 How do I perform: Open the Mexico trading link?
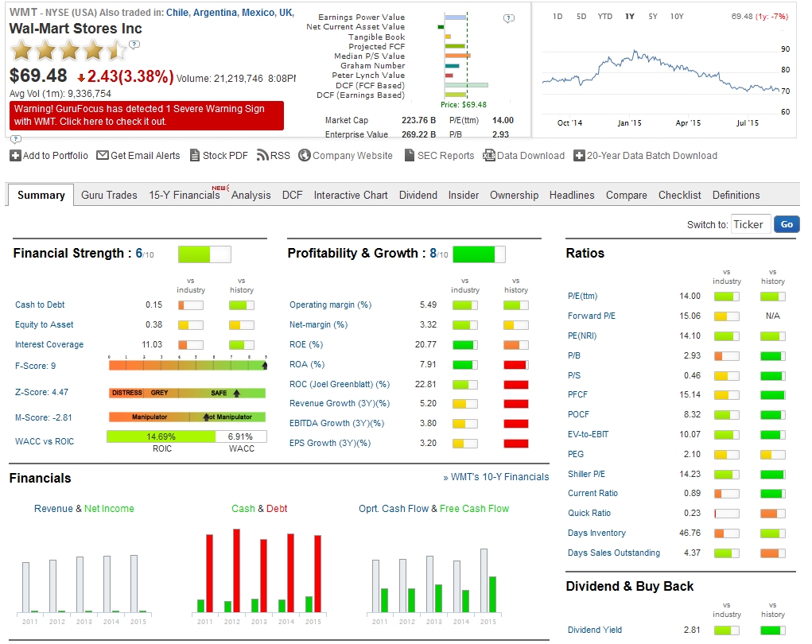click(258, 13)
